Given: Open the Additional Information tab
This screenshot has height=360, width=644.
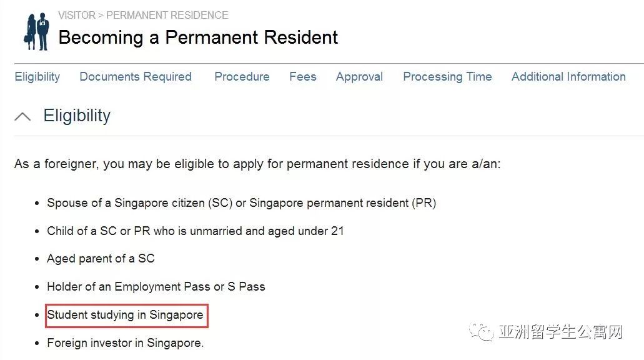Looking at the screenshot, I should [568, 77].
